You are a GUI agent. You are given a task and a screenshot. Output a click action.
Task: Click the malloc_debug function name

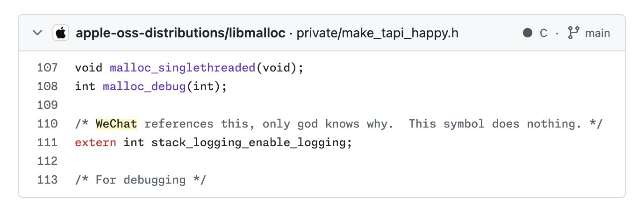[x=144, y=86]
